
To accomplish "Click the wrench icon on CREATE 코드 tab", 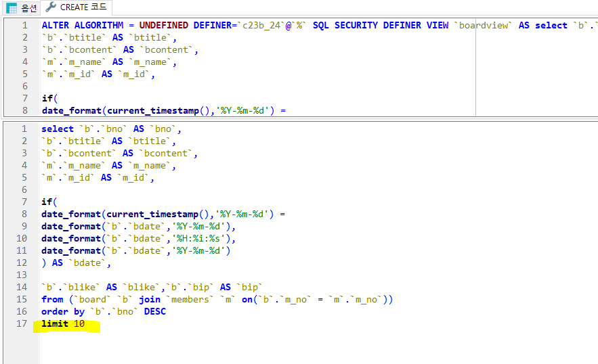I will coord(51,7).
